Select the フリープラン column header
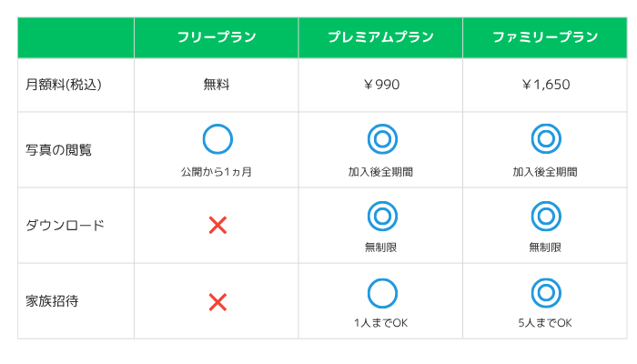 click(217, 37)
